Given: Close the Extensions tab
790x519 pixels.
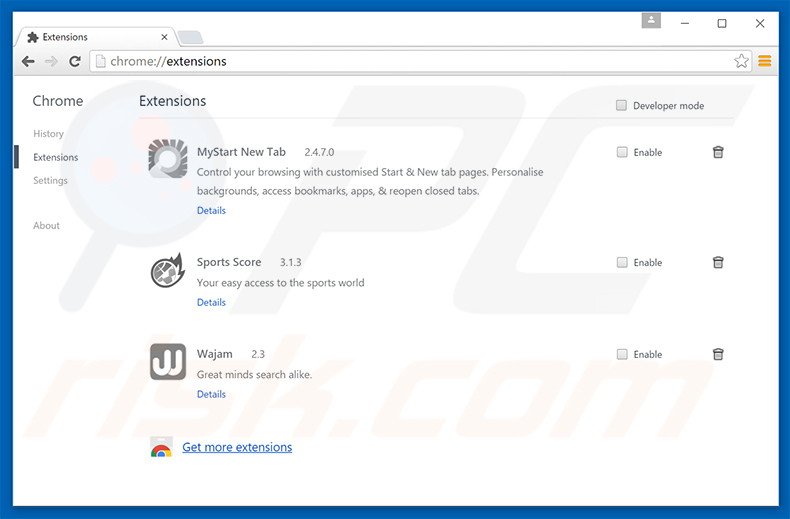Looking at the screenshot, I should click(164, 37).
